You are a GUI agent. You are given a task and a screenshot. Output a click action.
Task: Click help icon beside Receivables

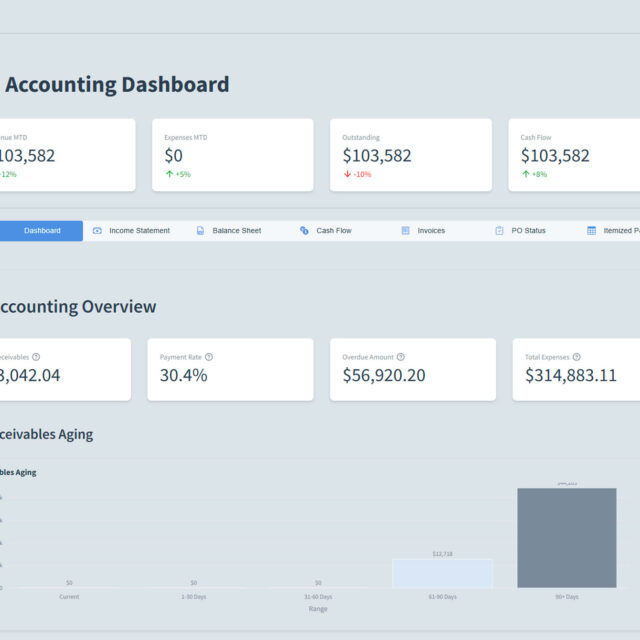point(37,357)
